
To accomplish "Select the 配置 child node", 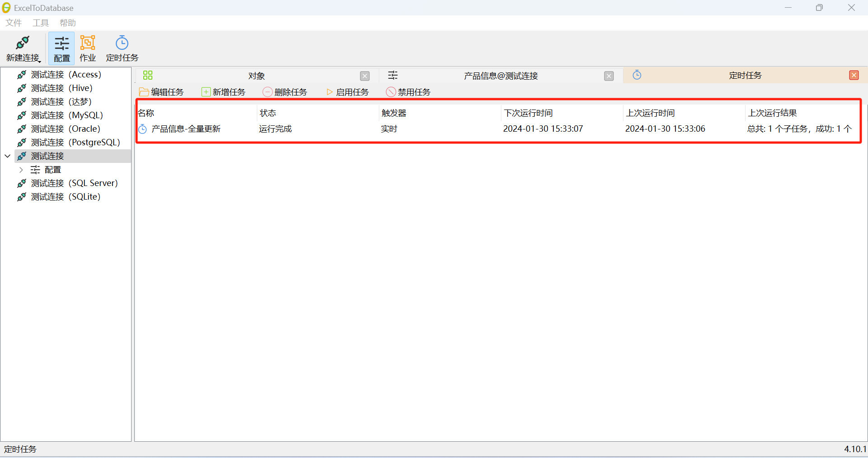I will tap(52, 169).
